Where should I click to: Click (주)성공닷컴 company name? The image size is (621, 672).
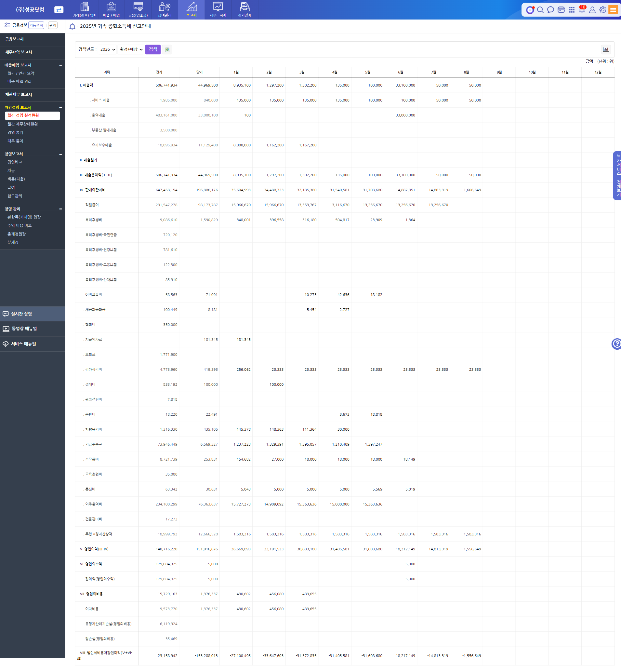(30, 10)
